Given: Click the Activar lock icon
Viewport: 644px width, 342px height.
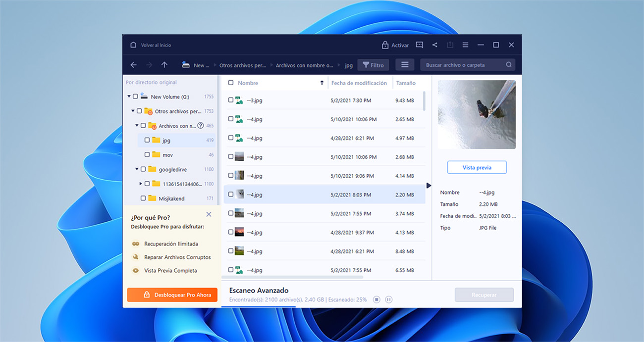Looking at the screenshot, I should (385, 45).
